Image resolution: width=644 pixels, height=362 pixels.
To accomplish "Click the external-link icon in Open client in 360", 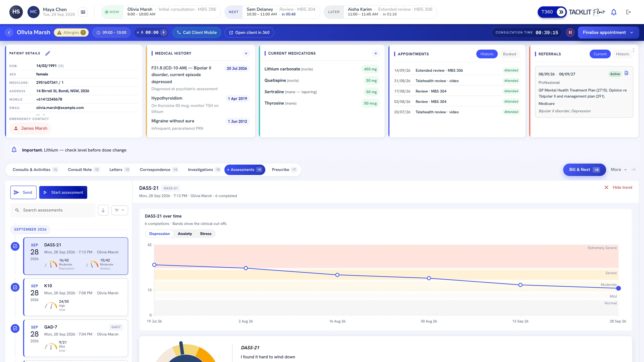I will 231,32.
